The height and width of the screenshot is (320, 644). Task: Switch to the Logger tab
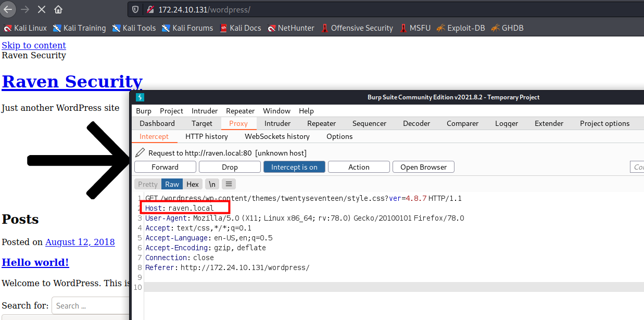507,123
